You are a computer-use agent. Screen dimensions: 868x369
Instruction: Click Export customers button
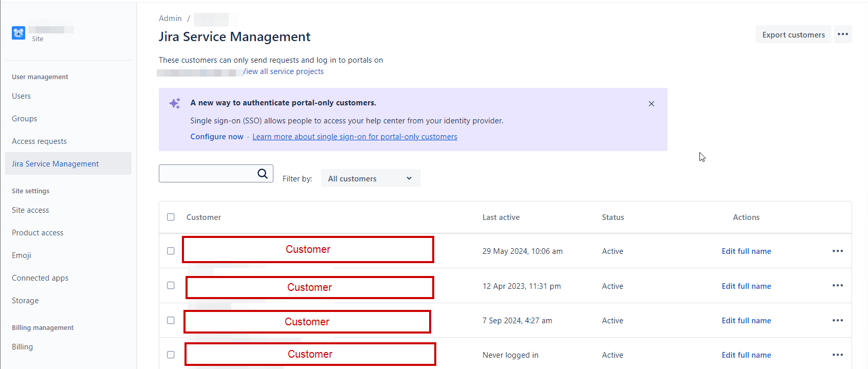(x=793, y=34)
